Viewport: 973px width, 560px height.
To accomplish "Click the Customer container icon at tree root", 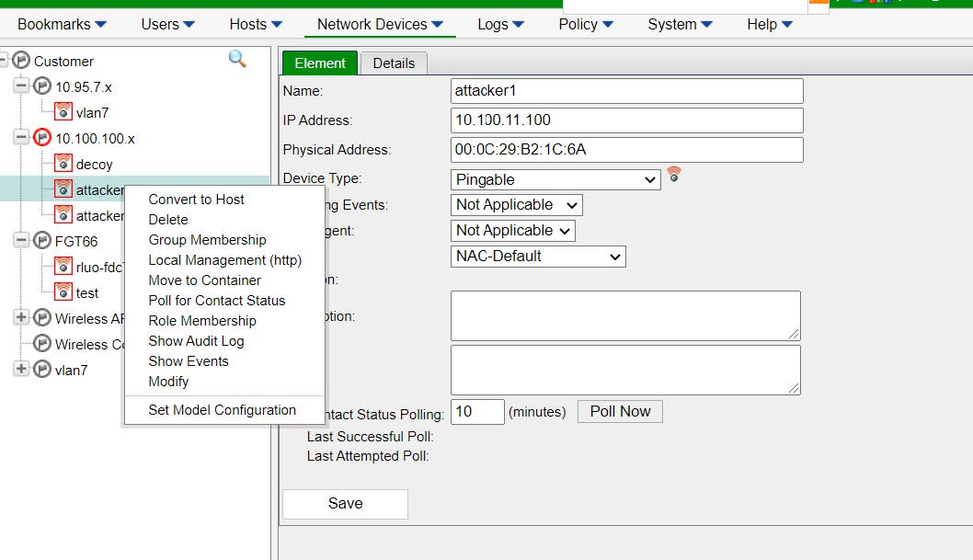I will (x=20, y=61).
